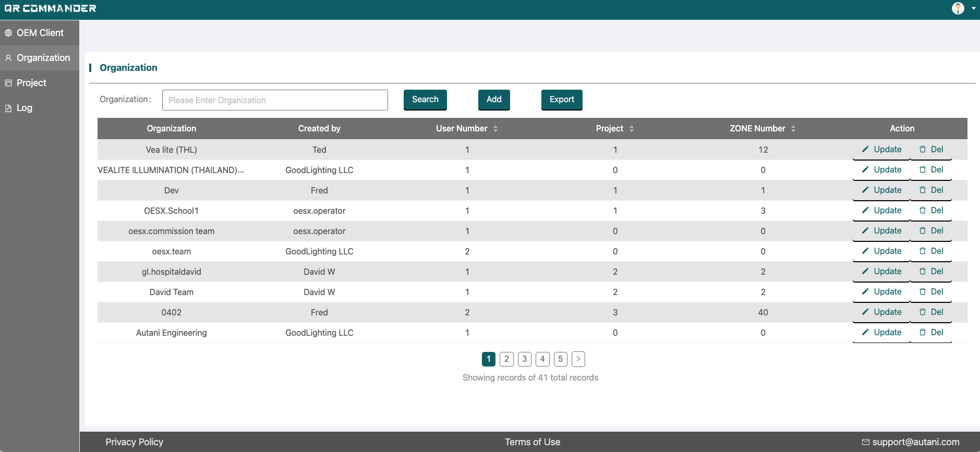Open the Privacy Policy link
Viewport: 980px width, 452px height.
[x=135, y=442]
